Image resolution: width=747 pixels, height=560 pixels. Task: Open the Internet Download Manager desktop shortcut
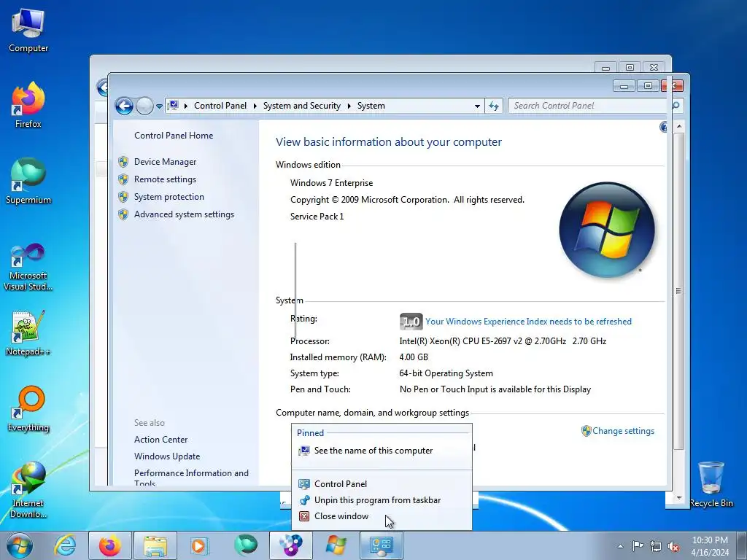coord(28,489)
